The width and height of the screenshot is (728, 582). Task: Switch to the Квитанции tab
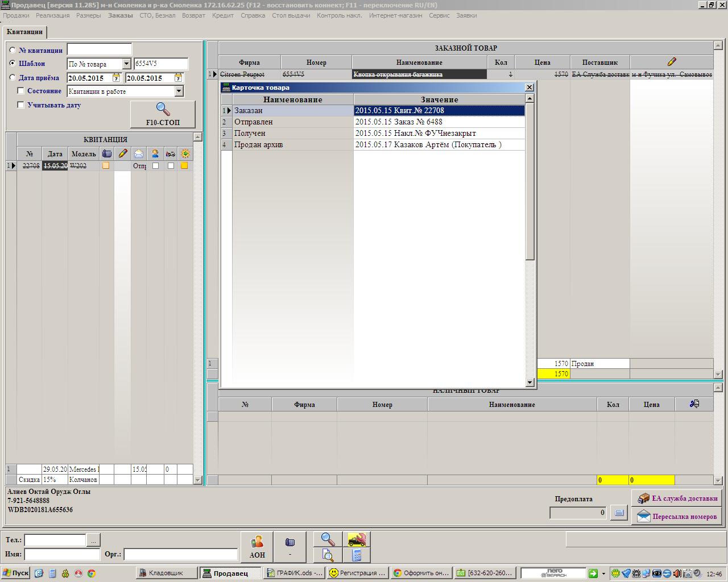click(24, 32)
